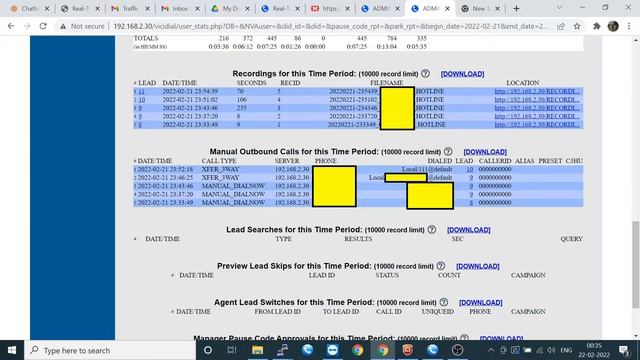This screenshot has height=360, width=640.
Task: Select XFER_3WAY call type at 23:52:18
Action: click(x=220, y=169)
